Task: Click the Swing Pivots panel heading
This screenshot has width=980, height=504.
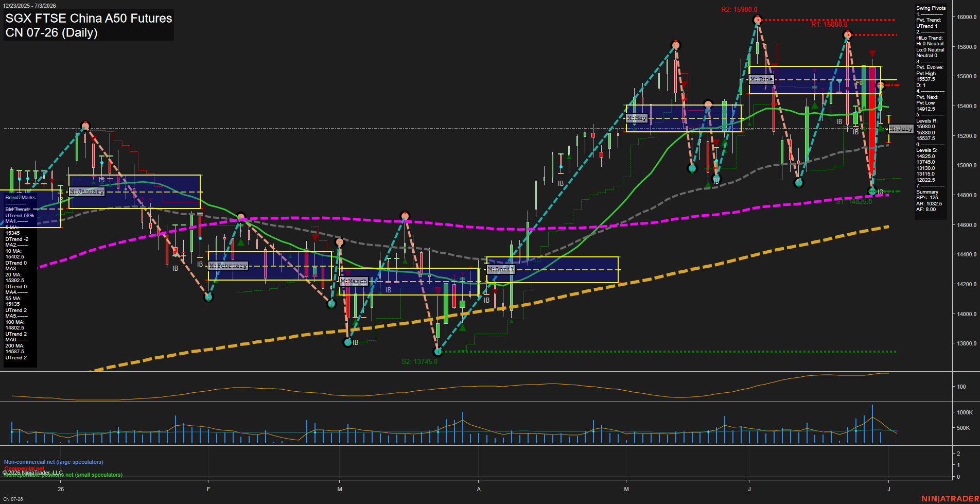Action: pyautogui.click(x=931, y=8)
